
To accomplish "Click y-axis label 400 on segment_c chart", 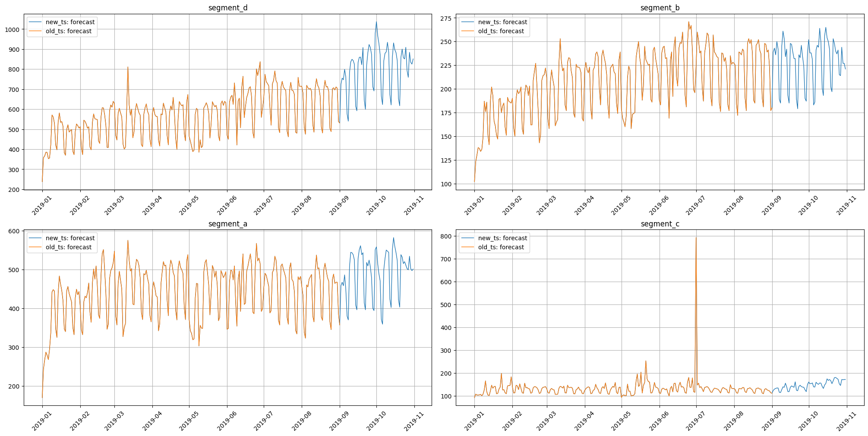I will tap(447, 328).
